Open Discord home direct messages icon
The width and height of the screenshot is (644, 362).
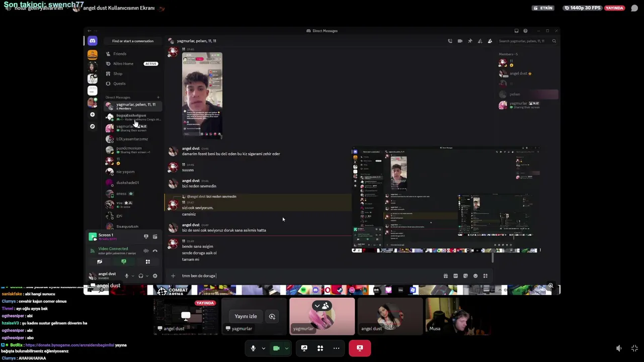92,41
